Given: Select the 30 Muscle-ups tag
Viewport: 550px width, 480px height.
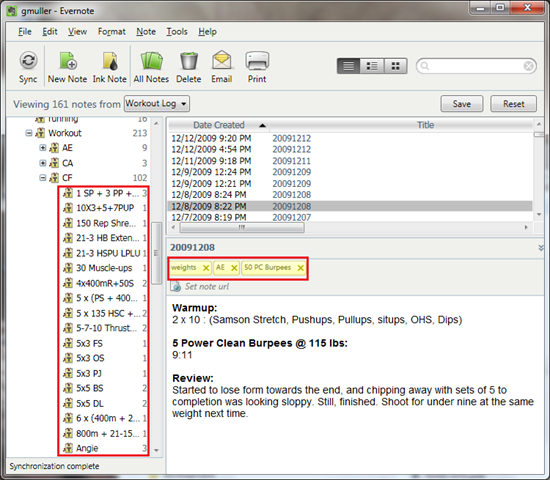Looking at the screenshot, I should (x=104, y=268).
